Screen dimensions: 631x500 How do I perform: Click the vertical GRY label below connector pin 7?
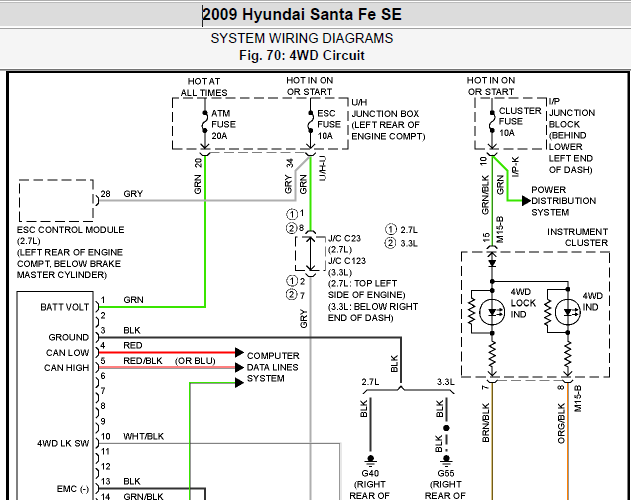point(304,318)
